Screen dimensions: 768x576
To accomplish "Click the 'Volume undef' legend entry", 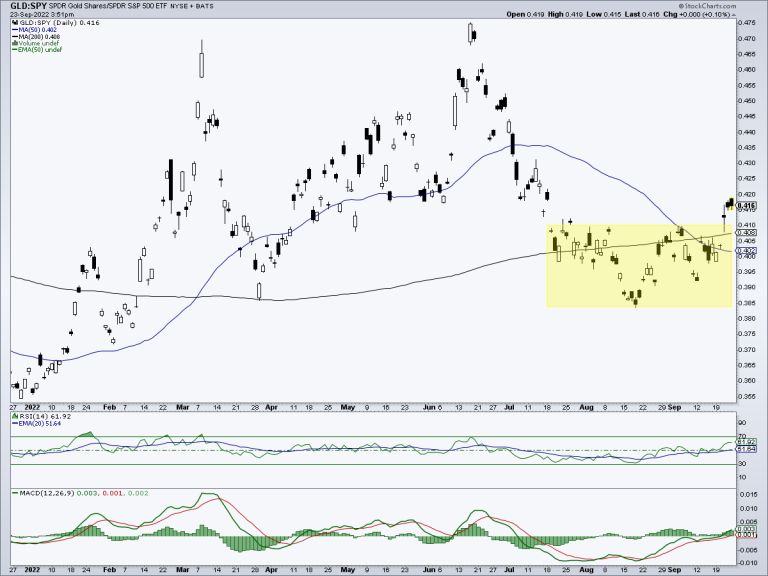I will [x=39, y=43].
